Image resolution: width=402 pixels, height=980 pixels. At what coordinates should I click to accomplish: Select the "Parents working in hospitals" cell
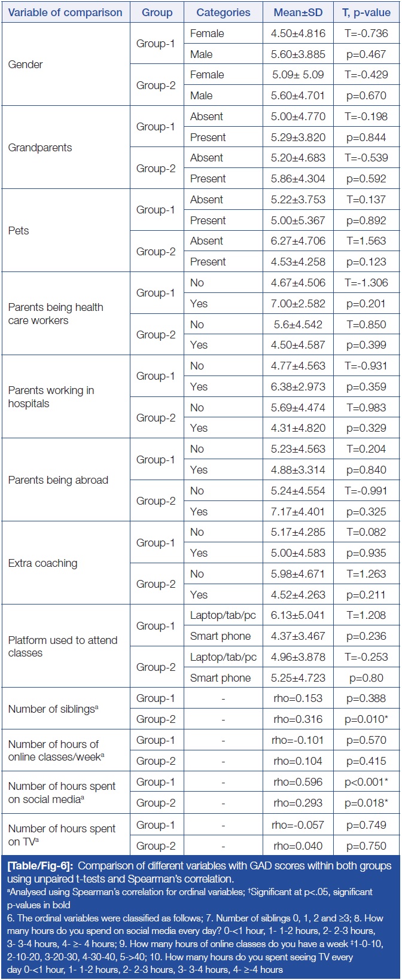pyautogui.click(x=51, y=397)
